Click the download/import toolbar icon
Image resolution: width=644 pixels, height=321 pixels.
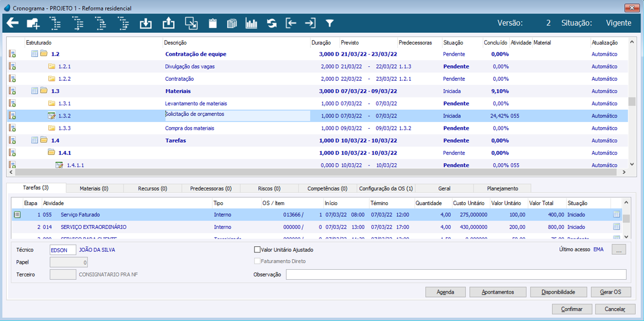coord(145,23)
